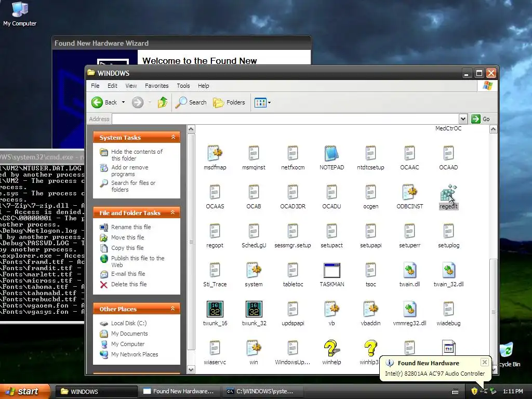This screenshot has height=399, width=532.
Task: Select the twunk_32 file icon
Action: click(x=254, y=309)
